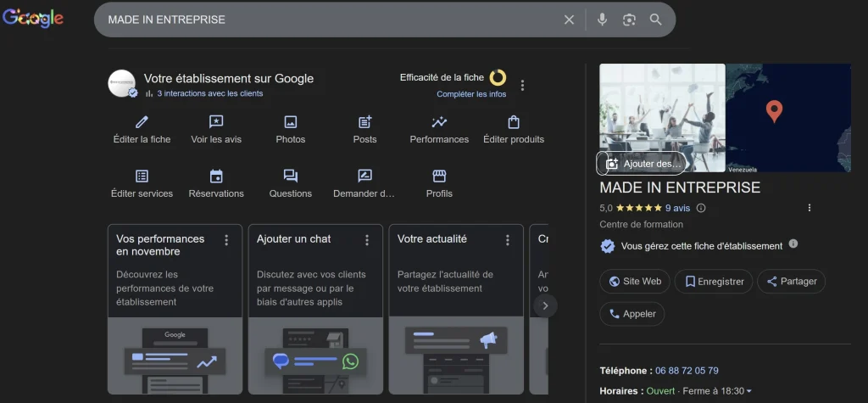Viewport: 868px width, 403px height.
Task: Click the magnifying glass search icon
Action: coord(656,20)
